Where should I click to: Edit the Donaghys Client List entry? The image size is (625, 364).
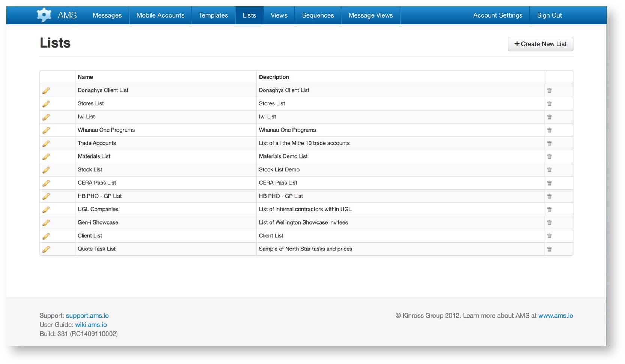pos(46,90)
